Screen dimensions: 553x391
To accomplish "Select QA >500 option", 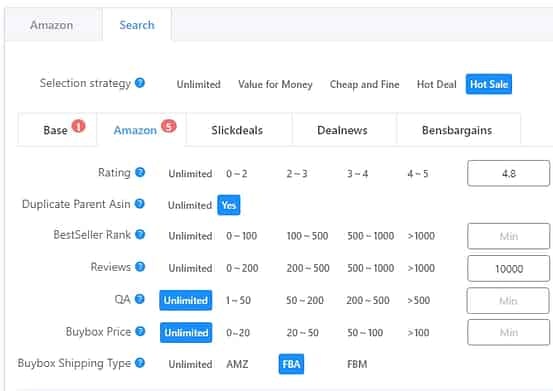I will pos(419,300).
